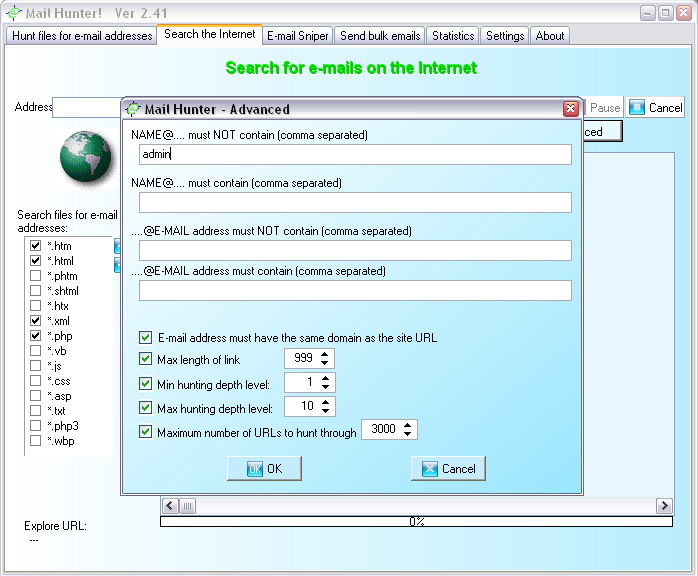698x576 pixels.
Task: Focus the NAME@ must contain field
Action: (355, 203)
